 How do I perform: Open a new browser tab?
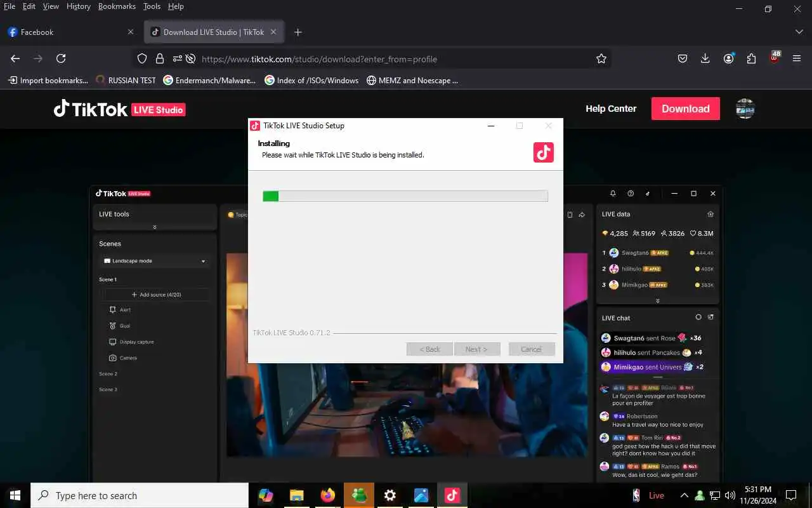point(298,32)
